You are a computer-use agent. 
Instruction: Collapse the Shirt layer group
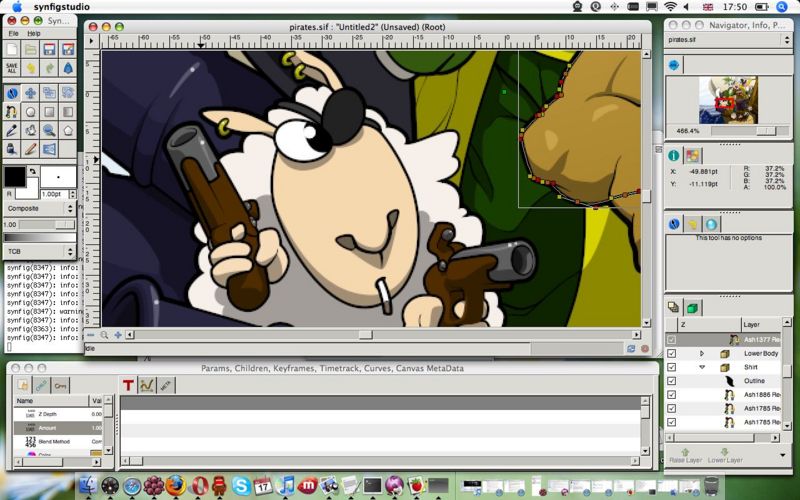(x=702, y=367)
